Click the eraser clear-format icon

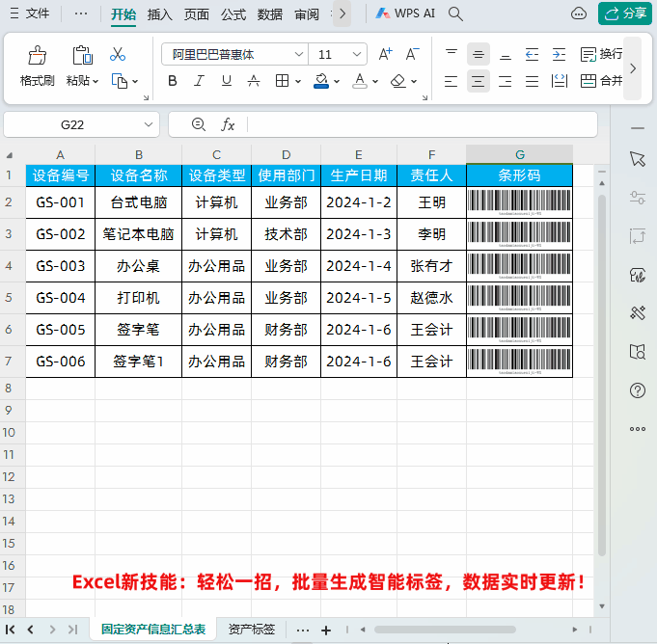tap(398, 80)
